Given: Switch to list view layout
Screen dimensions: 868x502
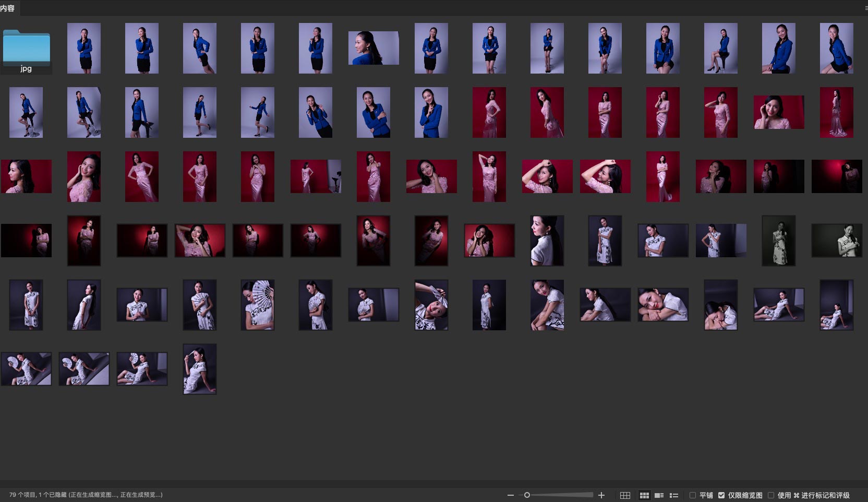Looking at the screenshot, I should (674, 495).
